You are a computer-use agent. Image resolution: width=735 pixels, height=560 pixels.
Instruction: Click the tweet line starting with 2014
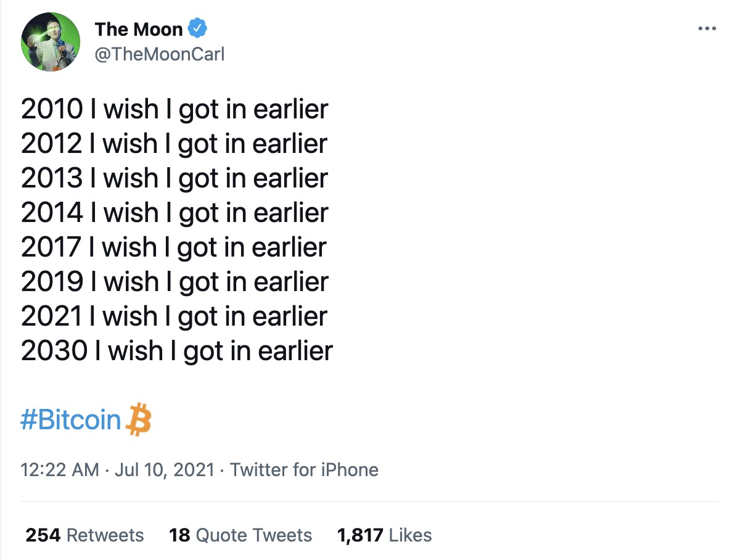click(175, 213)
